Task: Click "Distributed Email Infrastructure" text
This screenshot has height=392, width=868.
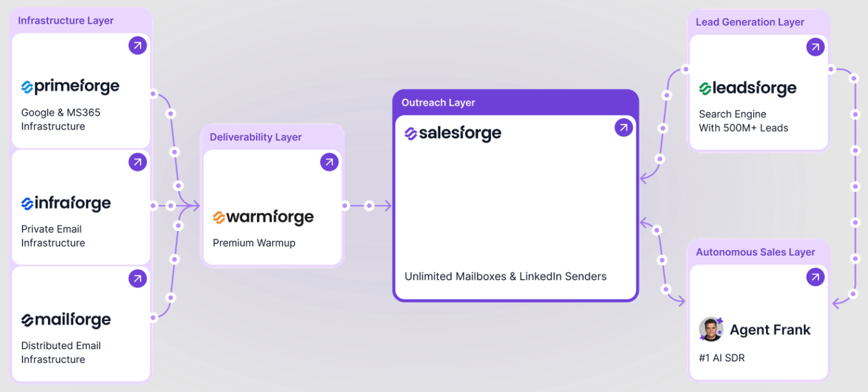Action: 61,352
